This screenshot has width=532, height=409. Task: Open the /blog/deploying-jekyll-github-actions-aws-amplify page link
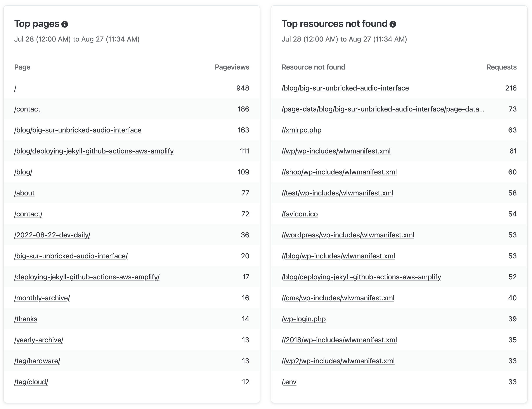(93, 151)
